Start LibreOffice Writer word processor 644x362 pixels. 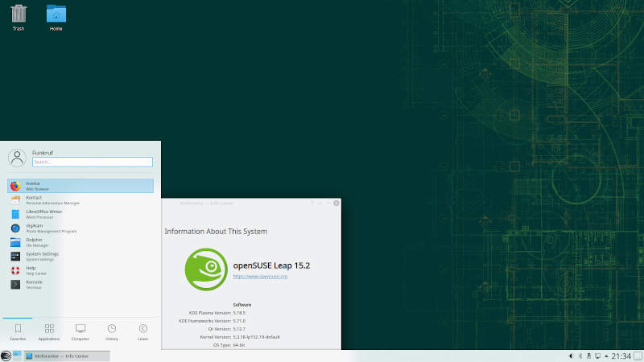point(80,214)
